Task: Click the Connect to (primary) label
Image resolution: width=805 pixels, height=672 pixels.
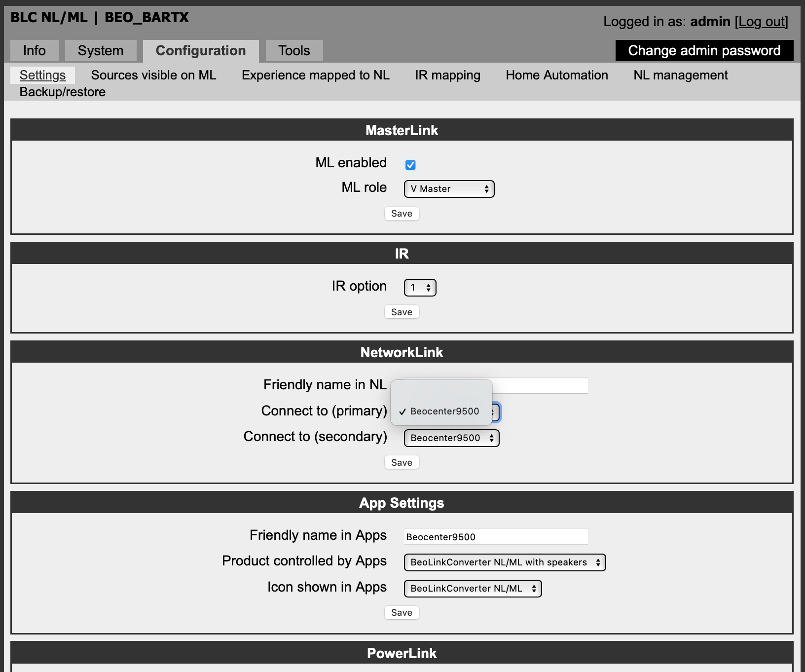Action: tap(324, 411)
